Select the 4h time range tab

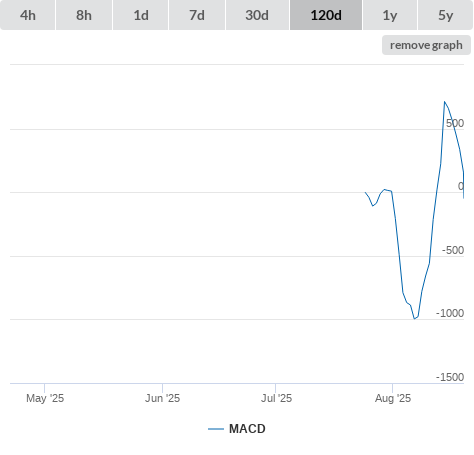(x=28, y=15)
